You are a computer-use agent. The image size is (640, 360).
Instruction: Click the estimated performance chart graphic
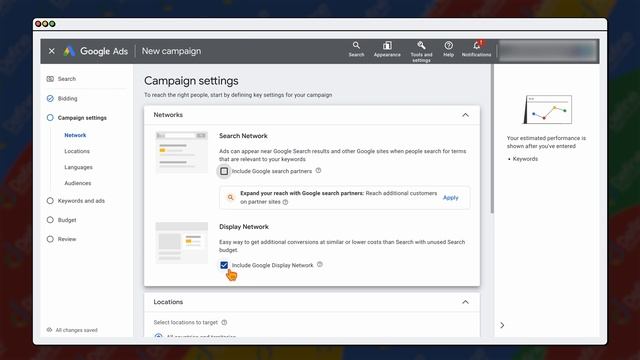548,109
